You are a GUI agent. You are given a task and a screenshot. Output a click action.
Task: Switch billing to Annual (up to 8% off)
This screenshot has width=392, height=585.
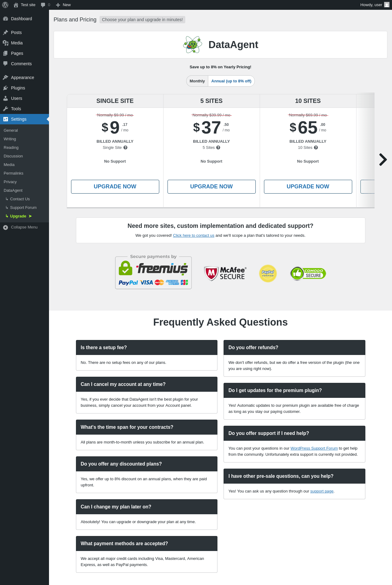(231, 81)
